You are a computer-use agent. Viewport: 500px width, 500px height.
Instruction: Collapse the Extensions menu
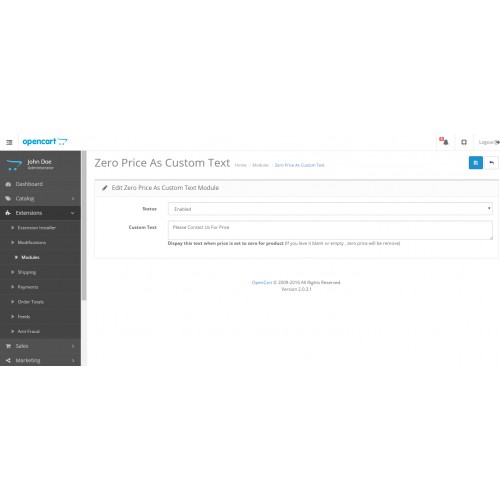pyautogui.click(x=40, y=213)
